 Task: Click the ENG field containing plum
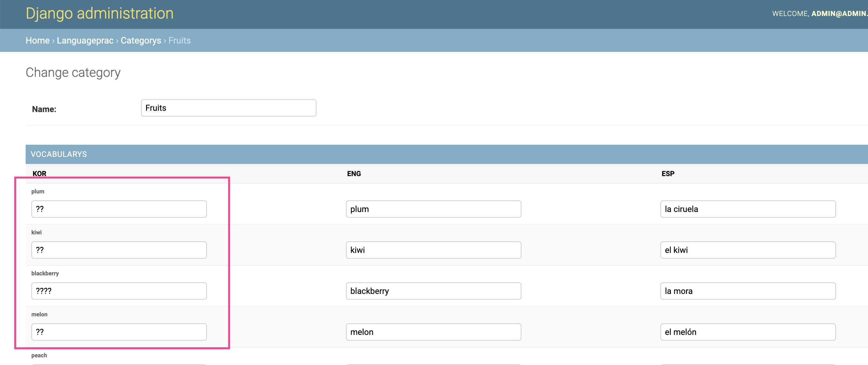[433, 209]
